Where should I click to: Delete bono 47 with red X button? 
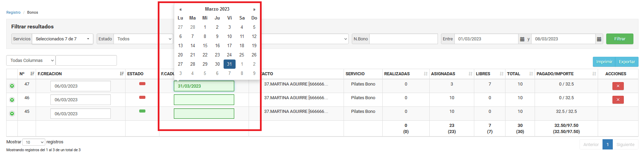[x=618, y=86]
